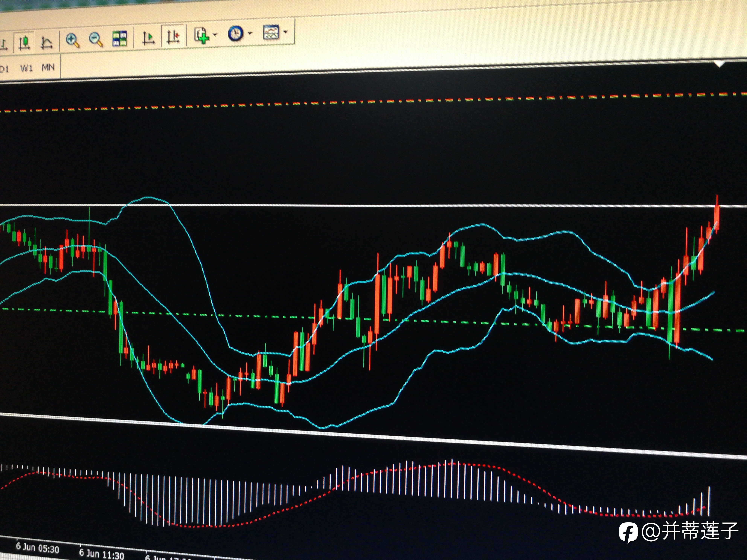
Task: Tile chart windows icon
Action: (120, 39)
